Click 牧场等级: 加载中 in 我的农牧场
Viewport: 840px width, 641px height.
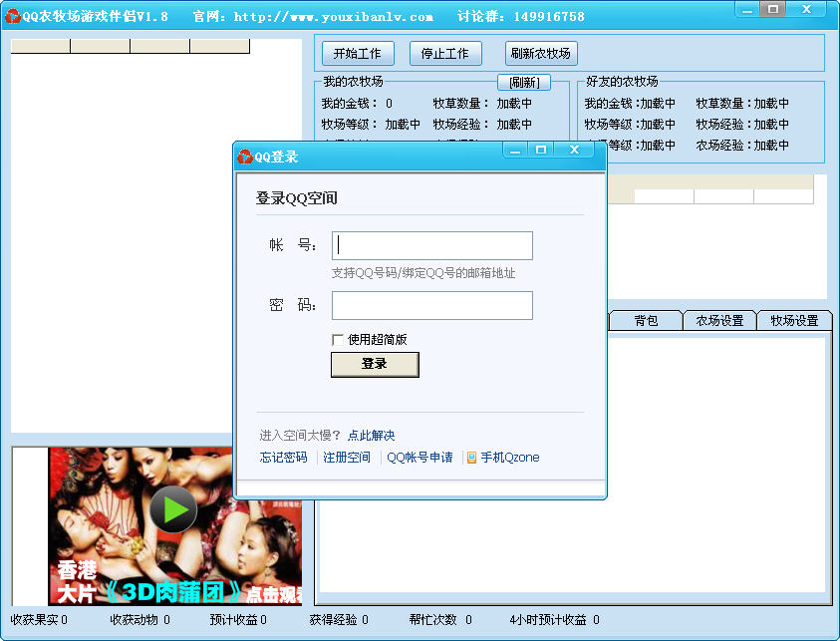tap(371, 124)
